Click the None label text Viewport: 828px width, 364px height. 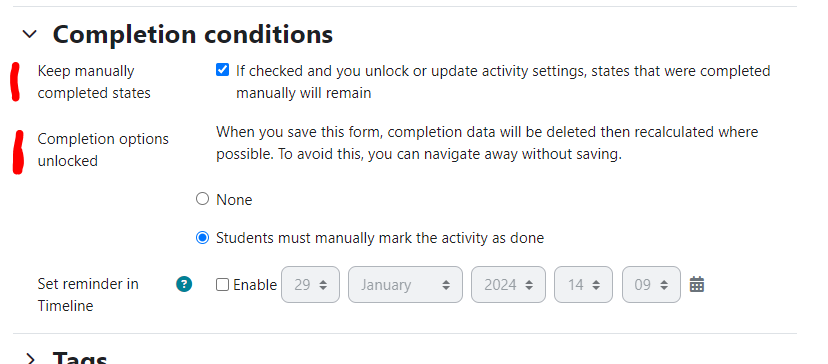click(x=234, y=200)
